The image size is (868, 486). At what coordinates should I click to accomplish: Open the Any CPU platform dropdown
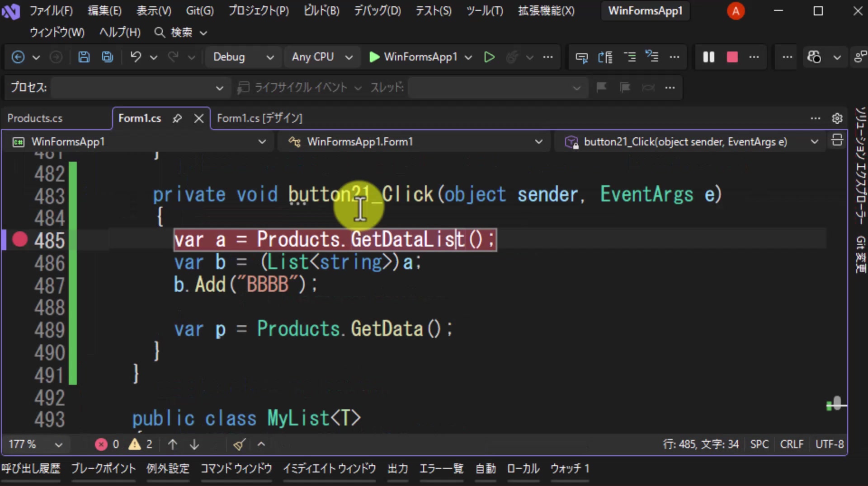pos(322,57)
